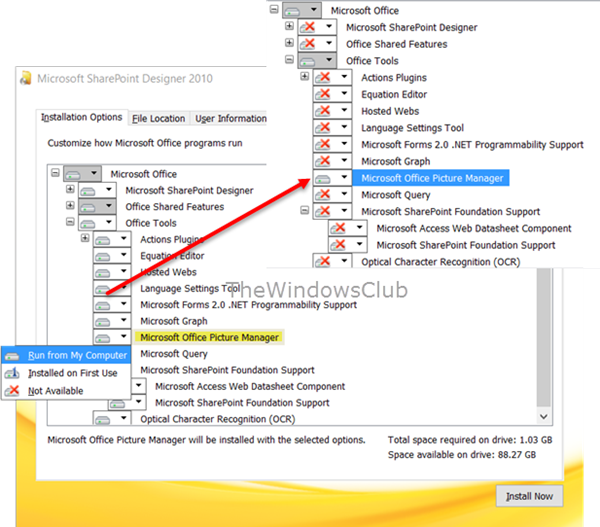600x527 pixels.
Task: Expand Office Shared Features node in installer dialog
Action: [x=70, y=206]
